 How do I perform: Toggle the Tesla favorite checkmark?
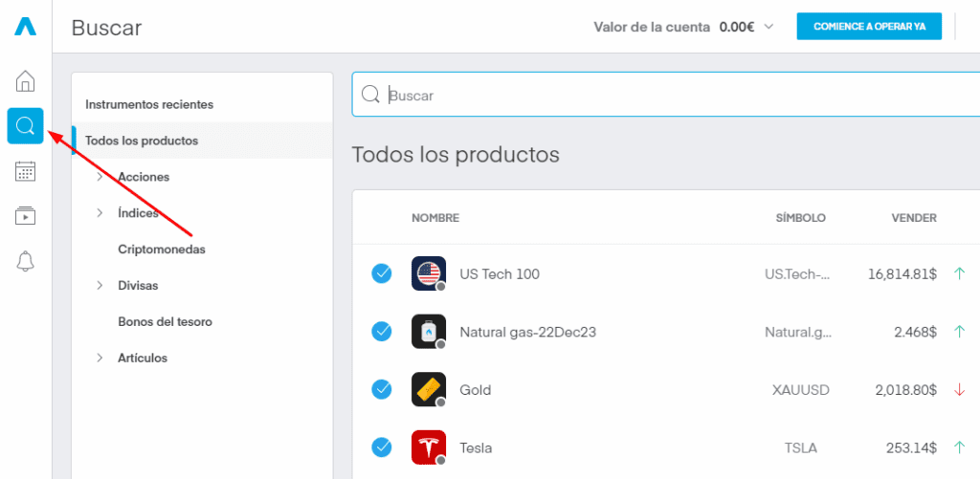point(382,447)
